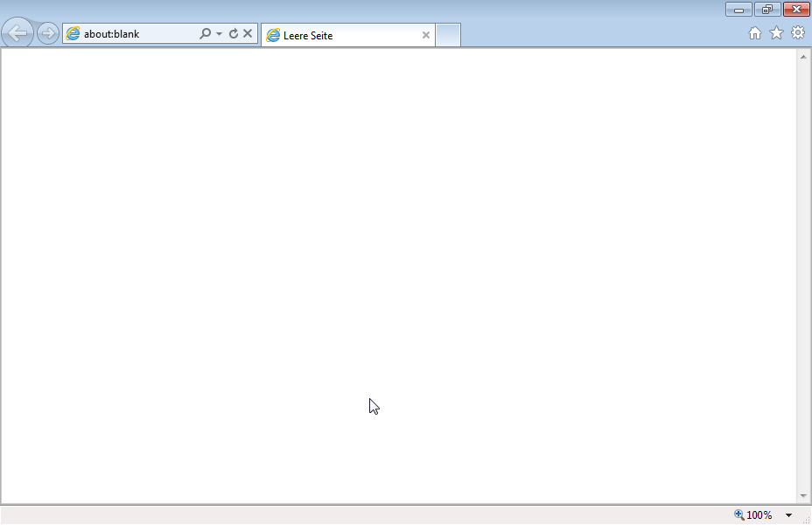Open the Tools gear menu
Image resolution: width=812 pixels, height=525 pixels.
798,32
